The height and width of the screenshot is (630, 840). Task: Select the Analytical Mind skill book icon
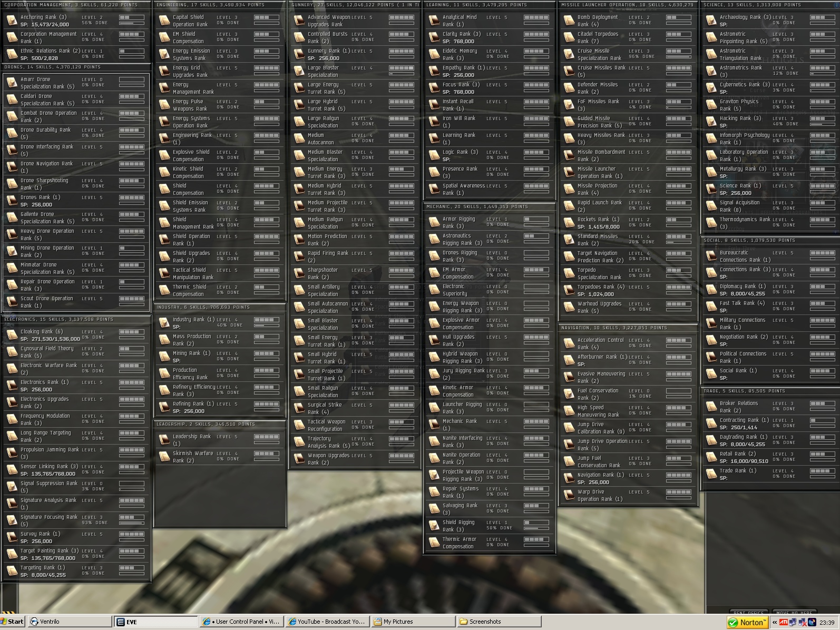coord(434,21)
